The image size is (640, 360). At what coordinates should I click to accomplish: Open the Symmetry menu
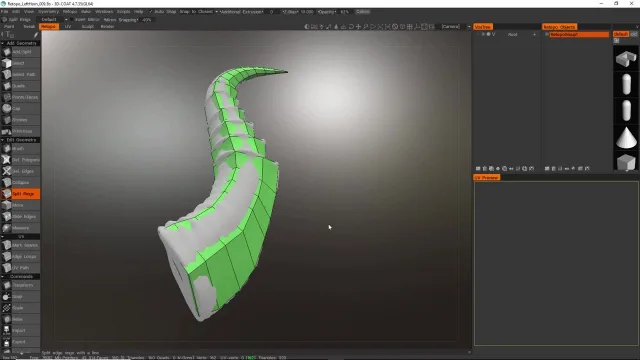click(48, 12)
